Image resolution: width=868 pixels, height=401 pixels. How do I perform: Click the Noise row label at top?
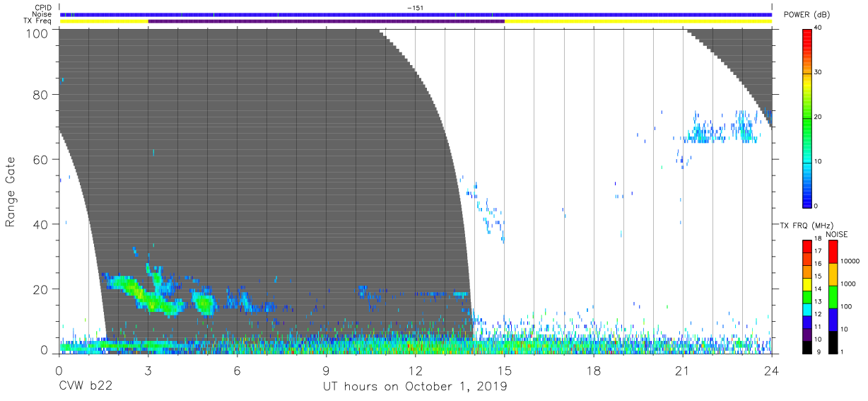(42, 14)
